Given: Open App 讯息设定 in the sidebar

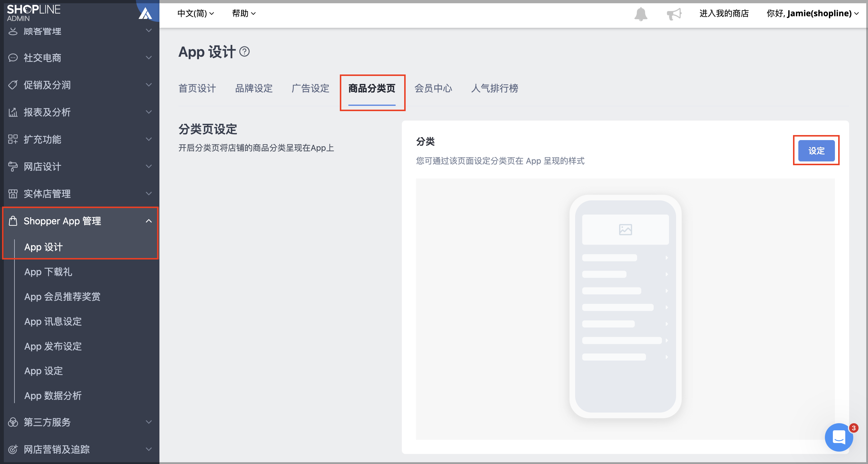Looking at the screenshot, I should (x=53, y=321).
